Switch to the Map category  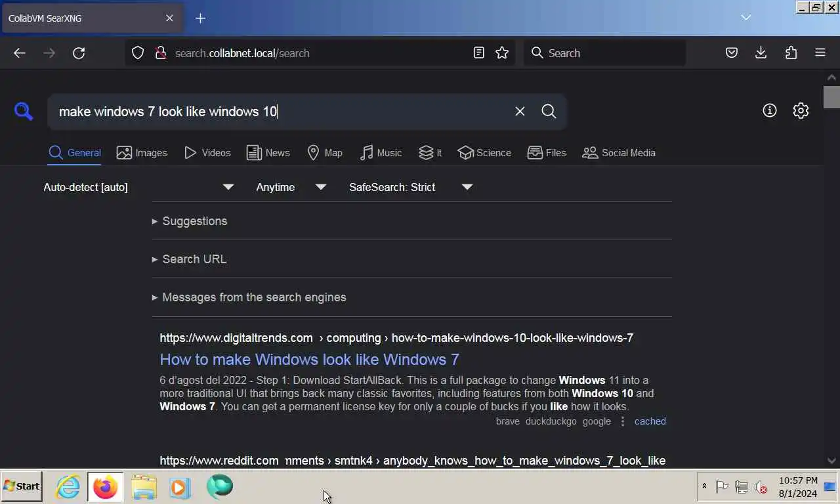(x=325, y=153)
